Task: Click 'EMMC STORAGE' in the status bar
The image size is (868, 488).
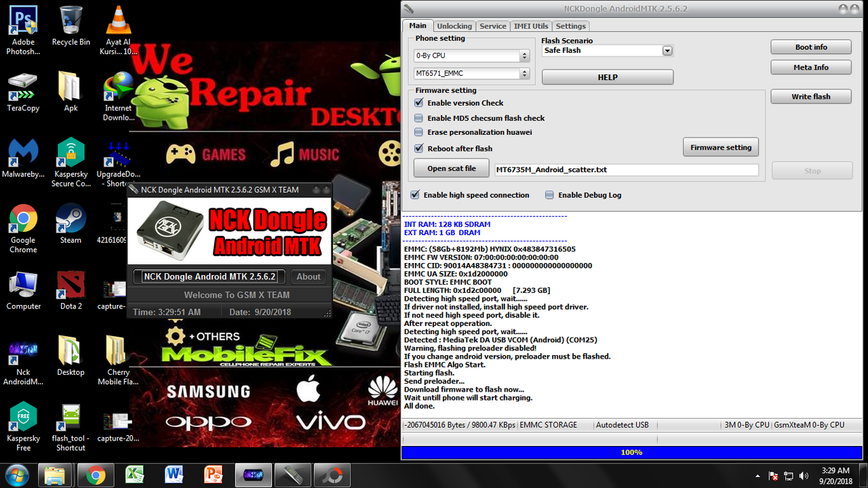Action: click(x=549, y=425)
